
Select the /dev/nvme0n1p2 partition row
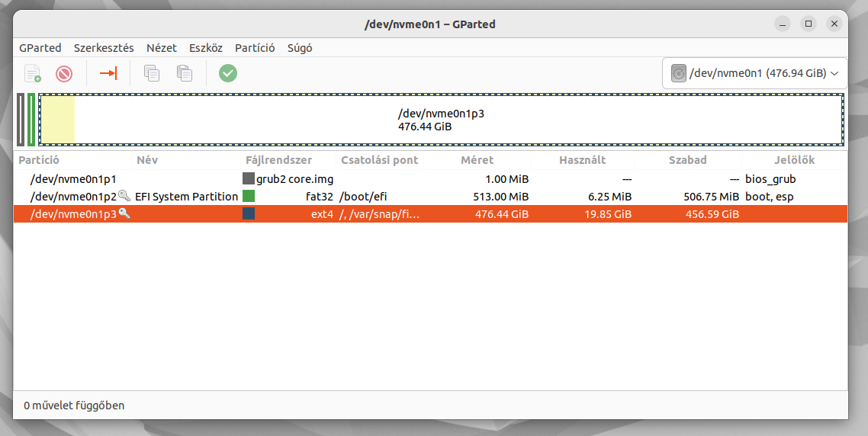pos(431,196)
